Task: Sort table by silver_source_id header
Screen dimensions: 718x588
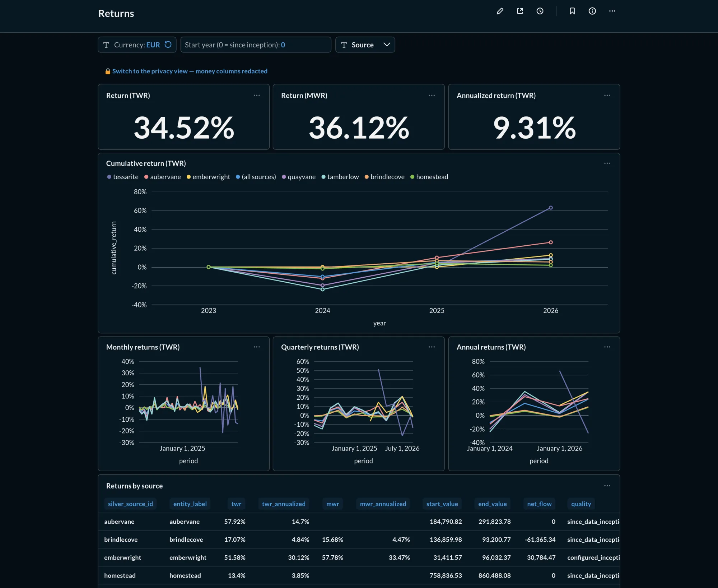Action: 130,504
